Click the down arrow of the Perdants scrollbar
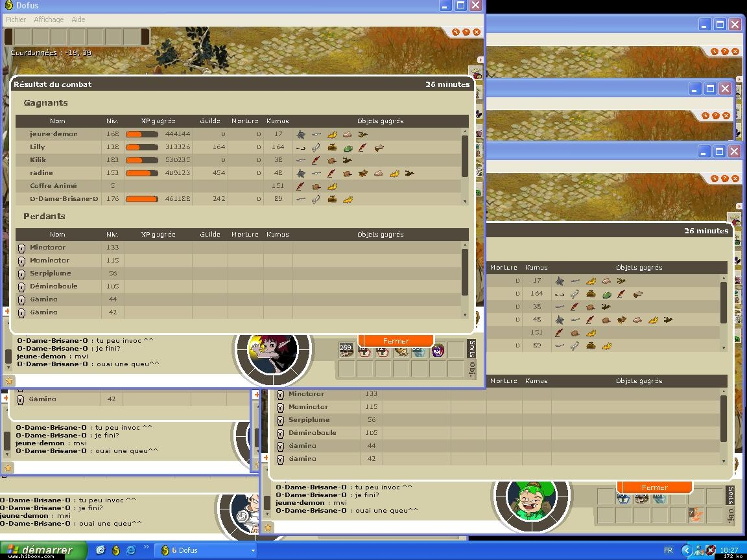Image resolution: width=747 pixels, height=560 pixels. 465,315
